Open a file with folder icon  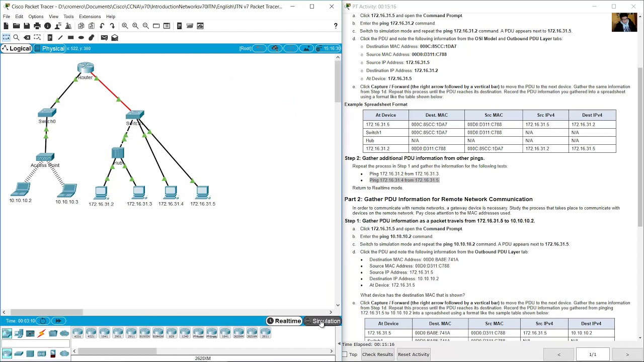[x=17, y=26]
